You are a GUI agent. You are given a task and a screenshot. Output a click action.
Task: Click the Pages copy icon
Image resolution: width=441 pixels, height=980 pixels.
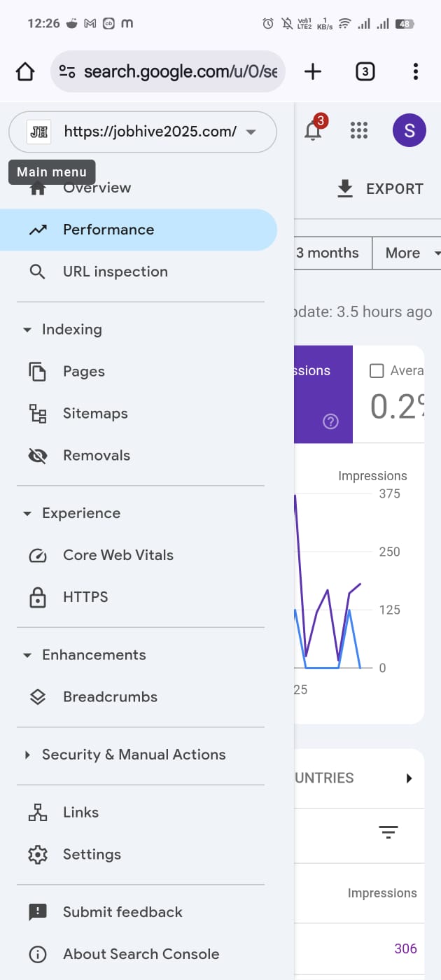tap(38, 372)
